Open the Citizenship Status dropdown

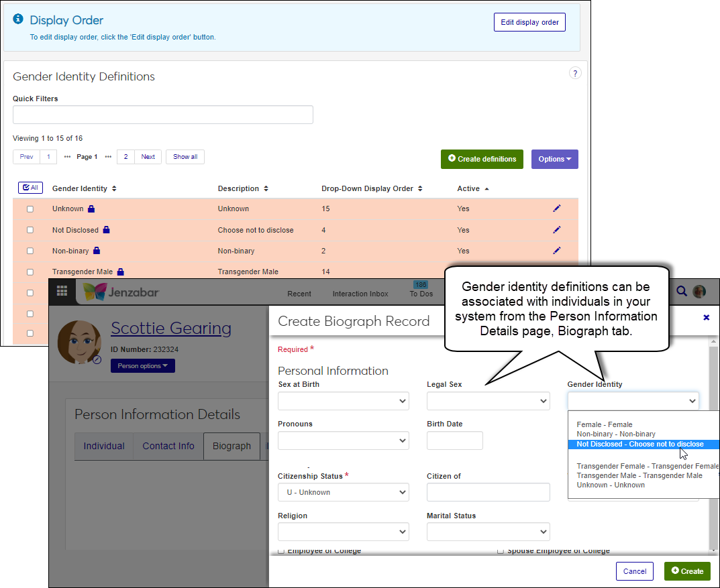click(x=343, y=492)
